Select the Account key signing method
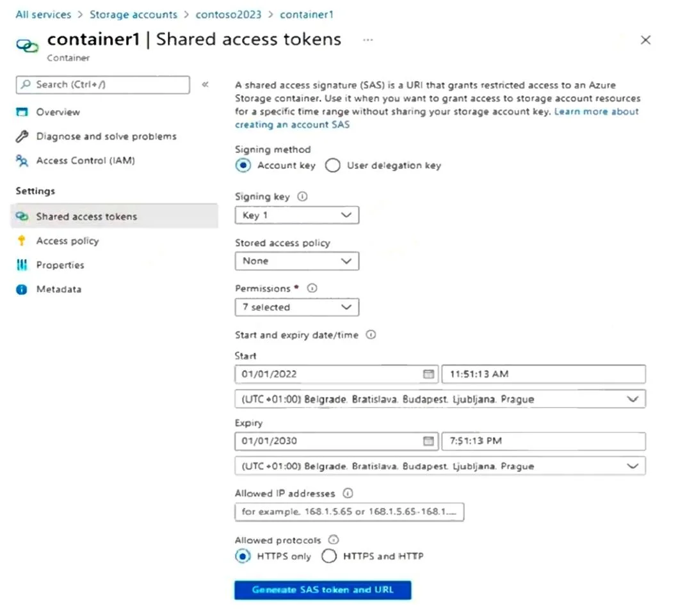The image size is (676, 616). [243, 166]
